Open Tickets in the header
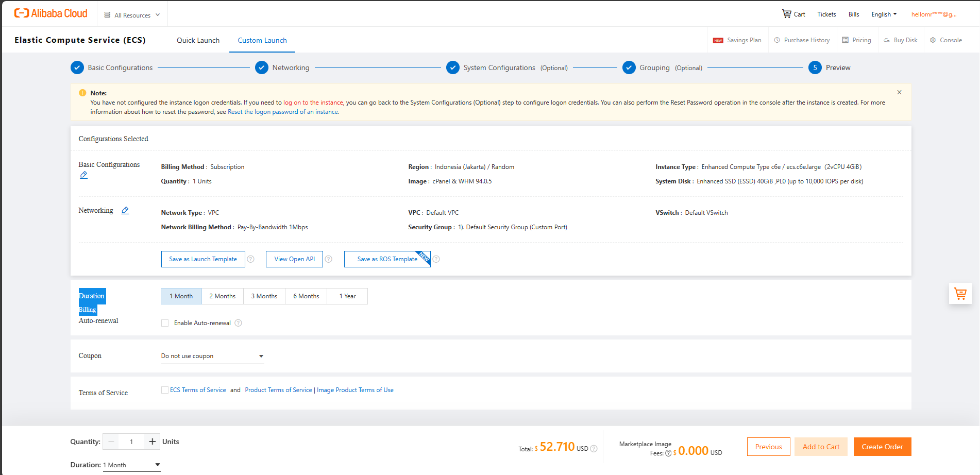This screenshot has width=980, height=475. pos(826,14)
